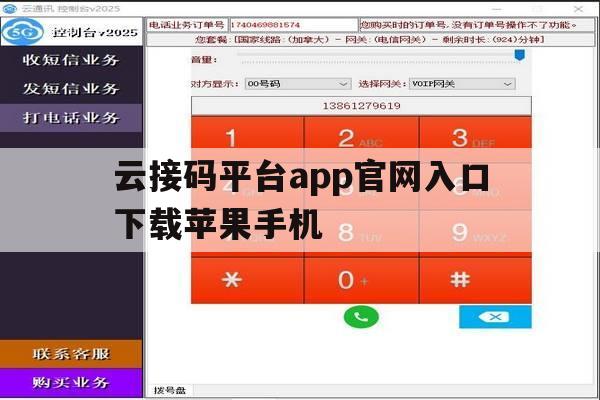Close the 云通讯 控制台 window
600x400 pixels.
[578, 8]
